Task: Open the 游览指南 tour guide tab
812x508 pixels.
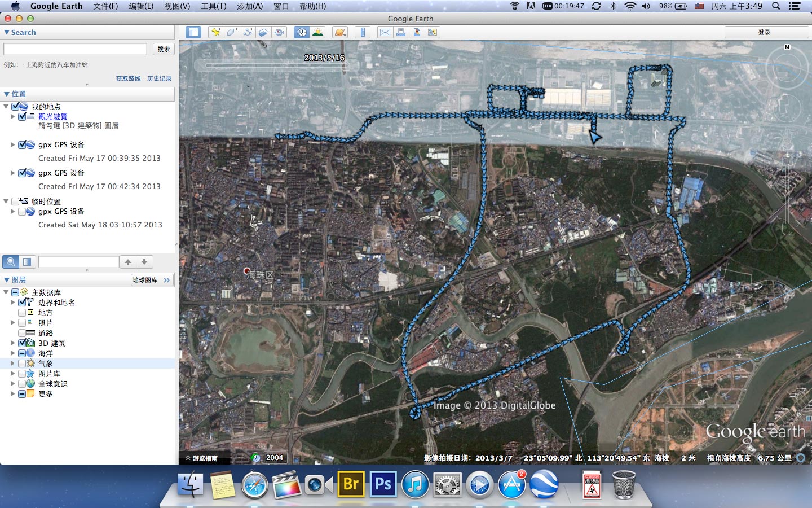Action: point(201,458)
